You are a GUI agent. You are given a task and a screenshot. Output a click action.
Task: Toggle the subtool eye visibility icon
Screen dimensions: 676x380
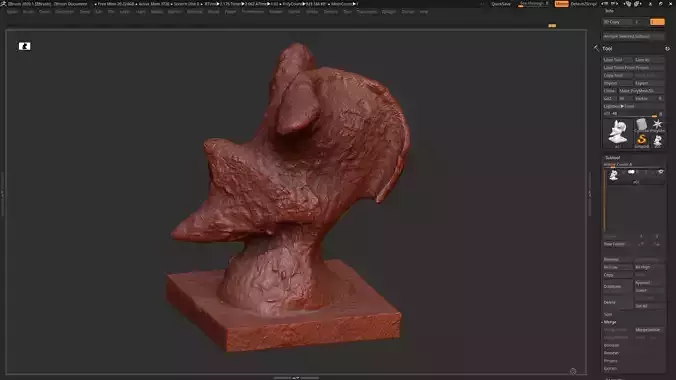point(660,172)
